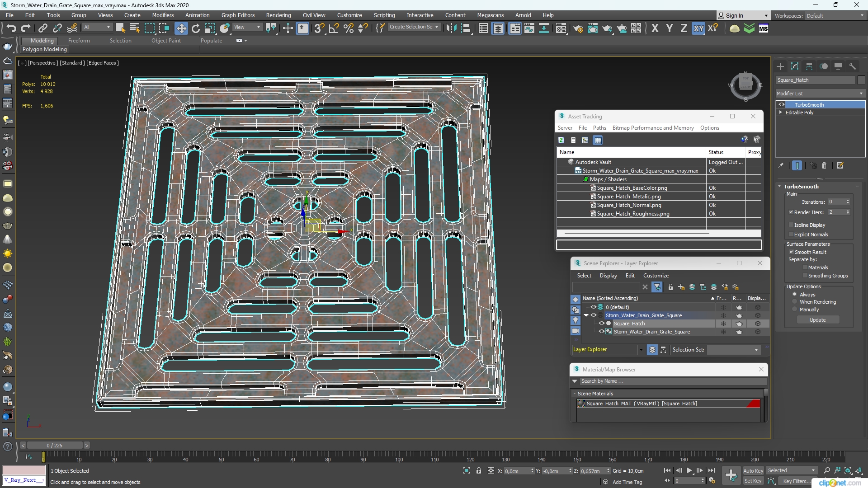
Task: Hide the Square_Hatch layer object
Action: (x=602, y=324)
